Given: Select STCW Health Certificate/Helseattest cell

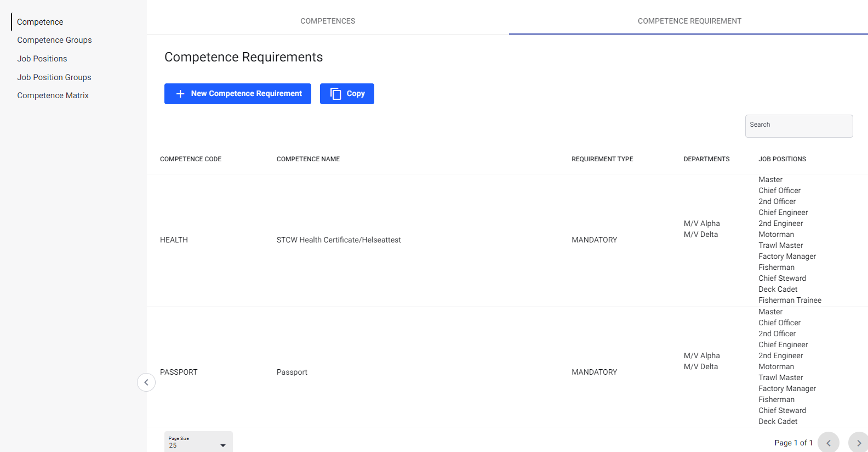Looking at the screenshot, I should coord(339,240).
